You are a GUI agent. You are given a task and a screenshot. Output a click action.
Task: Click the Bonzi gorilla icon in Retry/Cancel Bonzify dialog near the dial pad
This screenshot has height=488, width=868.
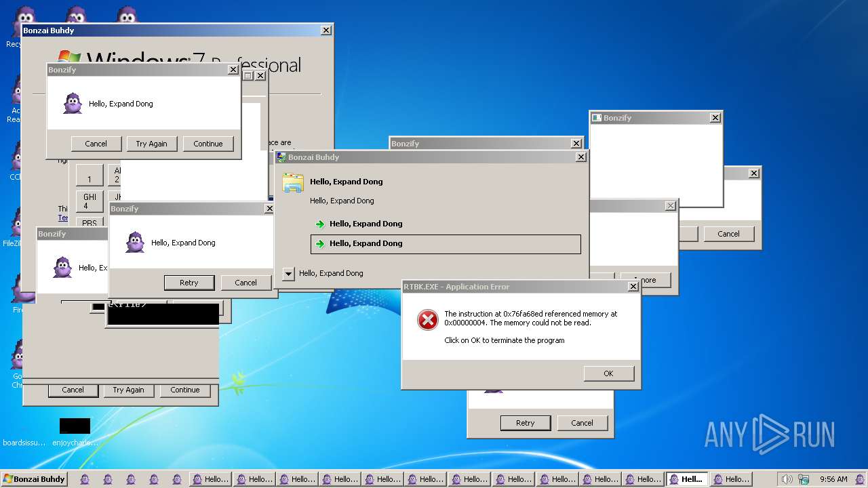(135, 242)
